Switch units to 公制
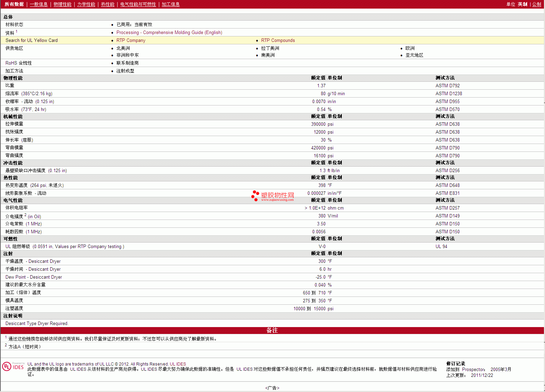The width and height of the screenshot is (545, 392). pos(536,4)
